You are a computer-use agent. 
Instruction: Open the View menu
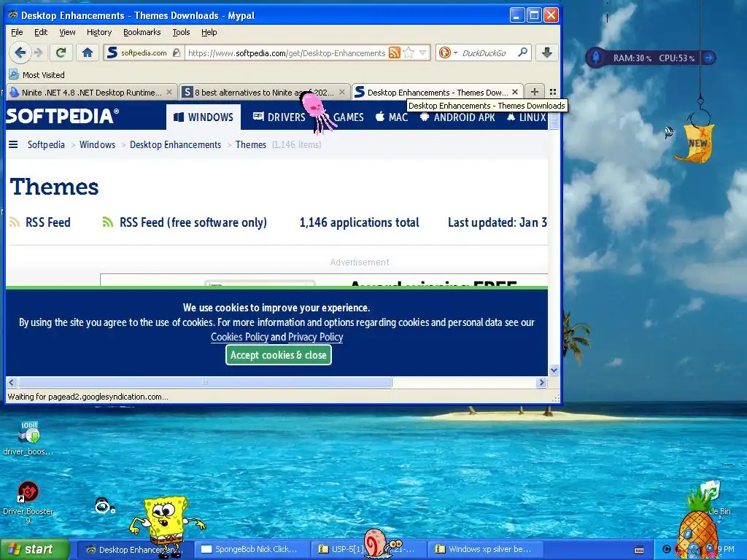click(x=67, y=32)
